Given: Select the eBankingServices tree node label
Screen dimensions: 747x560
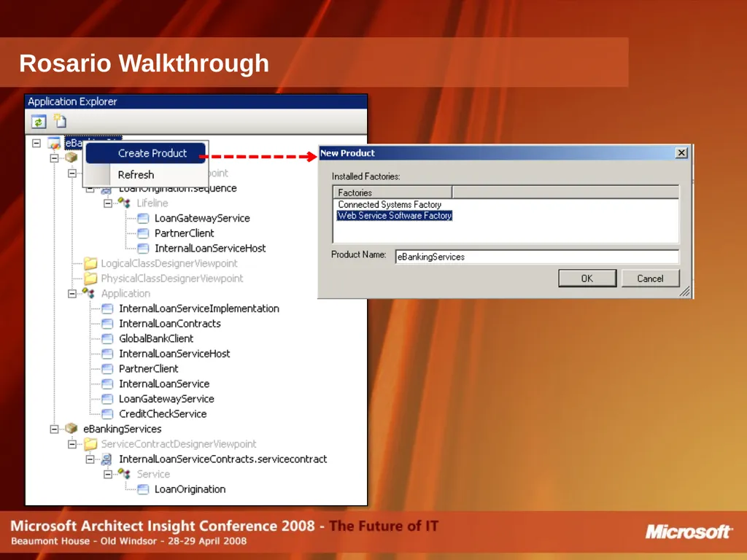Looking at the screenshot, I should pyautogui.click(x=123, y=429).
